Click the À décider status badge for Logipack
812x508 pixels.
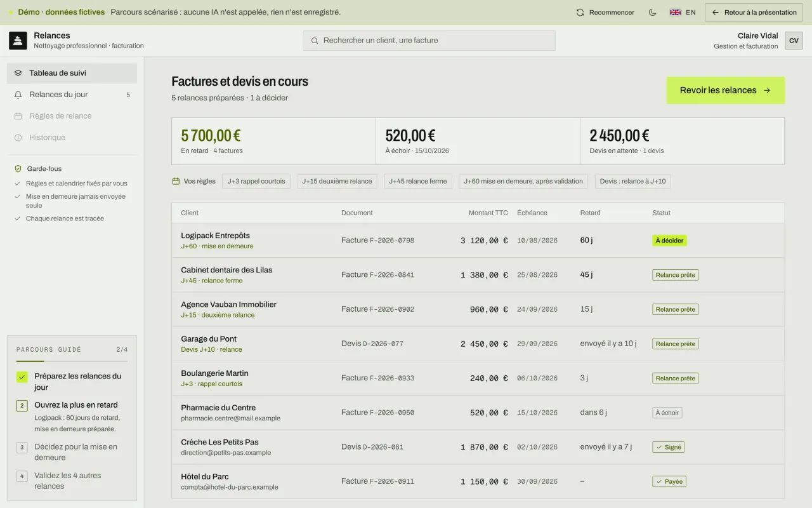pyautogui.click(x=669, y=241)
